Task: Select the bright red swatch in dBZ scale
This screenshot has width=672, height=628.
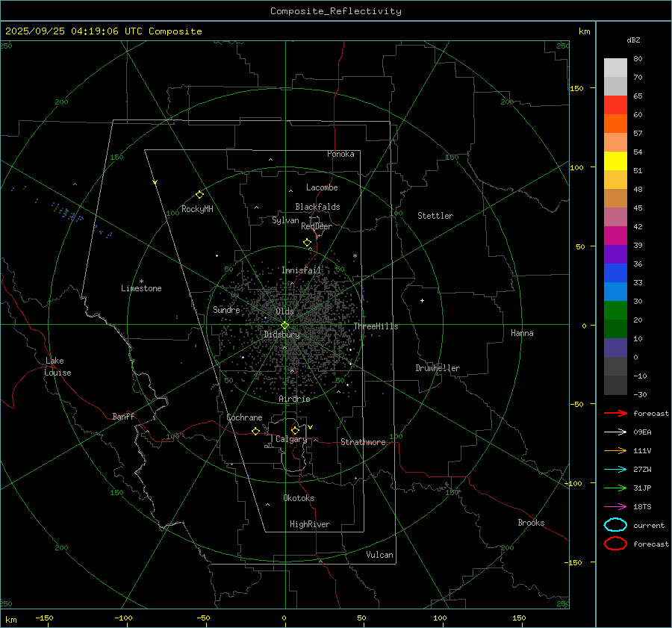Action: click(x=615, y=105)
